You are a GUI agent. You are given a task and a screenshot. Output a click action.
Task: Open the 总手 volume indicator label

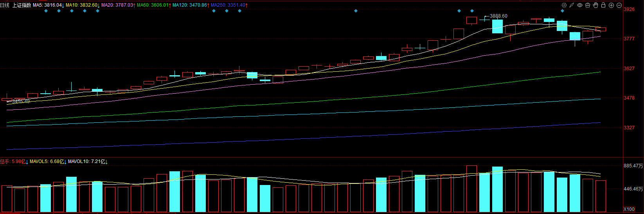pyautogui.click(x=14, y=161)
